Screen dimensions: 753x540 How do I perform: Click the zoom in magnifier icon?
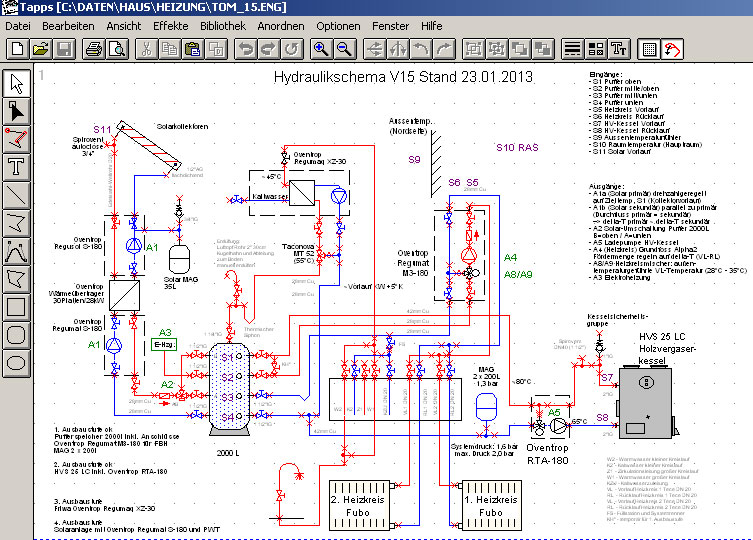tap(321, 48)
